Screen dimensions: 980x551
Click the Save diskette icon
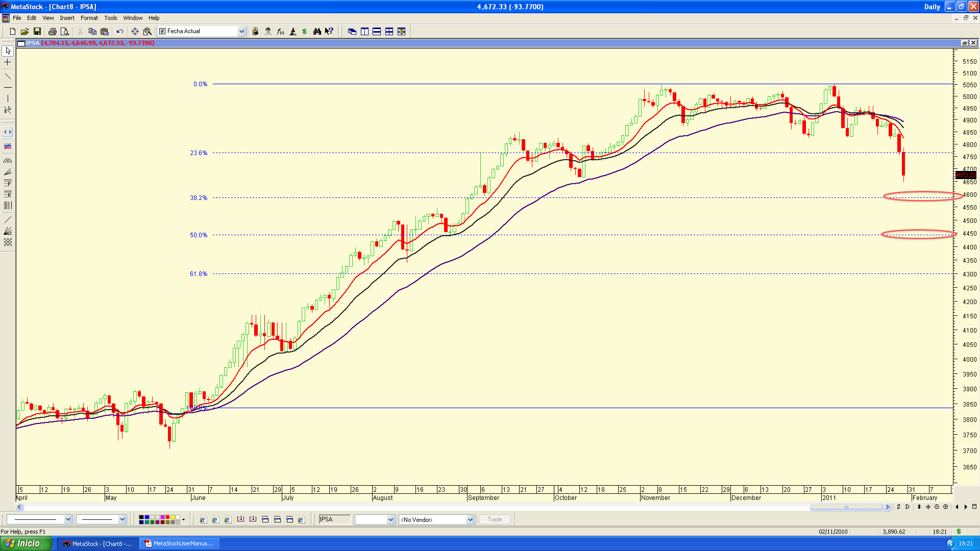[x=37, y=32]
